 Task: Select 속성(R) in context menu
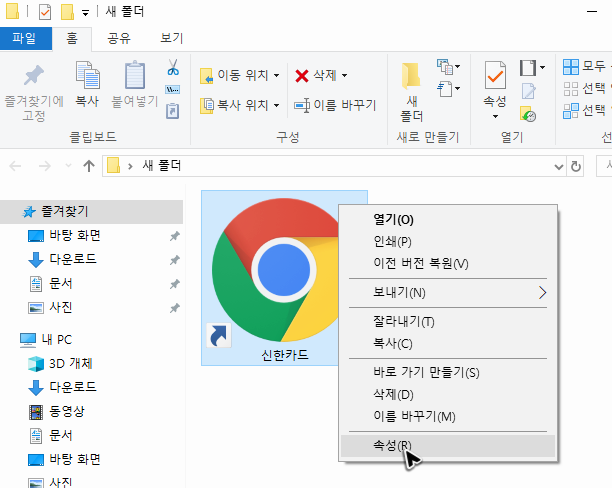click(x=448, y=445)
